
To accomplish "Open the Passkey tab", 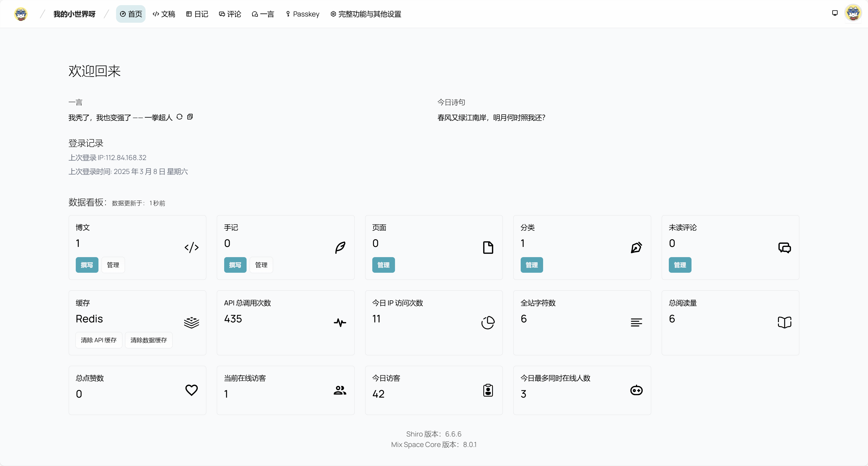I will point(302,14).
